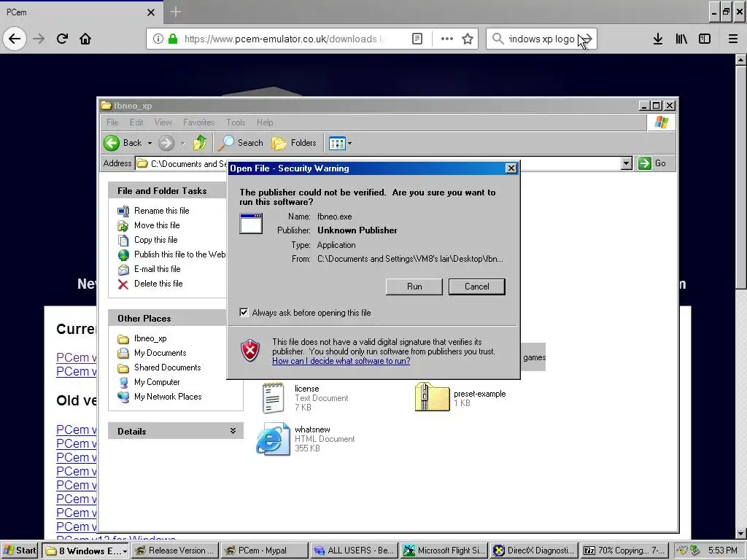Open Shared Documents link
Viewport: 747px width, 560px height.
tap(167, 367)
